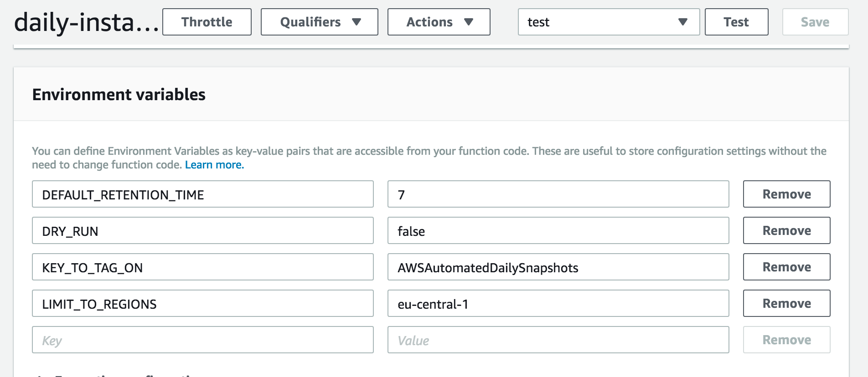Click the Save button
Image resolution: width=868 pixels, height=377 pixels.
click(815, 22)
